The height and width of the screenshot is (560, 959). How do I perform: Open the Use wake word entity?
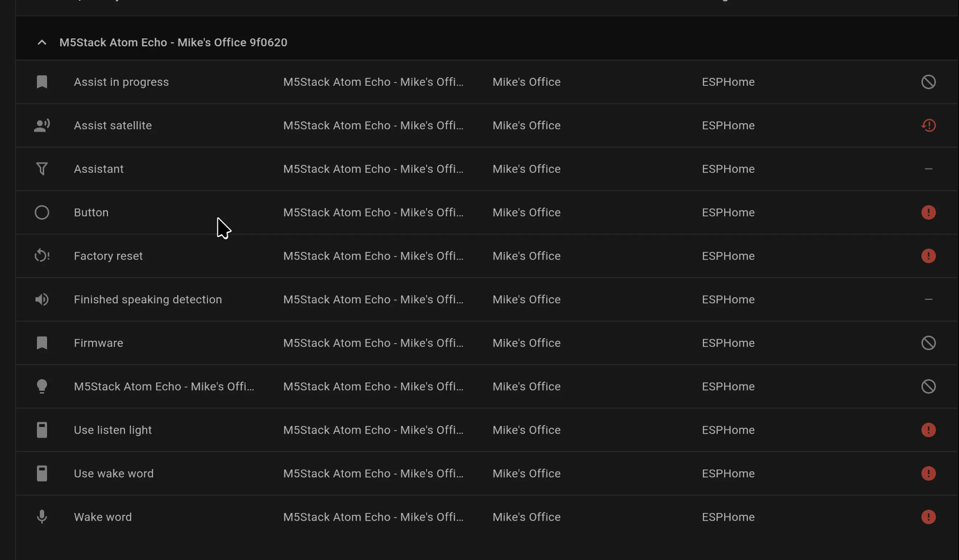113,473
